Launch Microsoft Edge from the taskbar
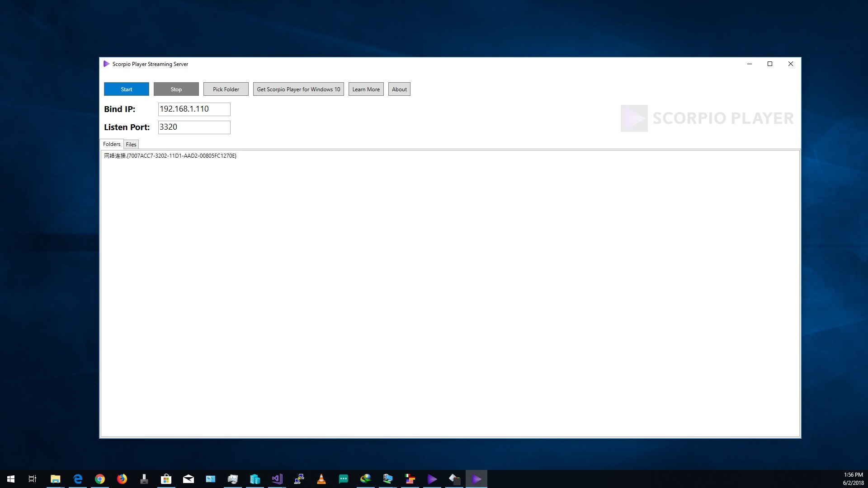 [x=78, y=479]
